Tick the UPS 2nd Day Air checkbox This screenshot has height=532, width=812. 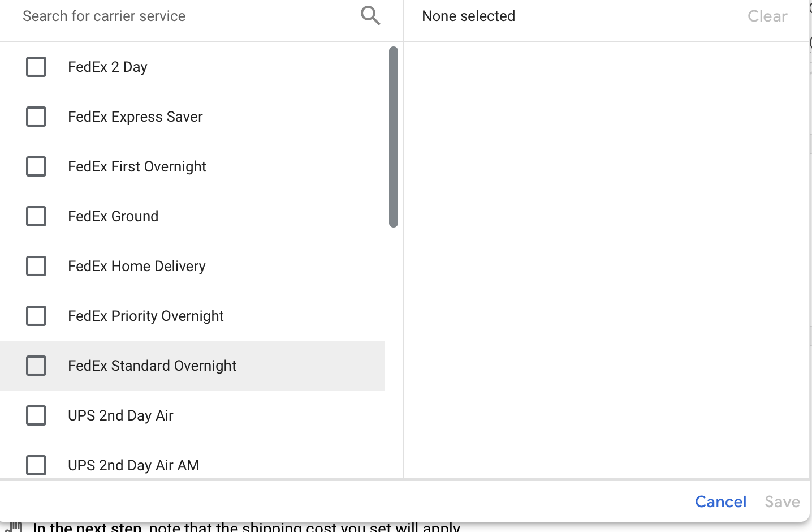pos(36,415)
